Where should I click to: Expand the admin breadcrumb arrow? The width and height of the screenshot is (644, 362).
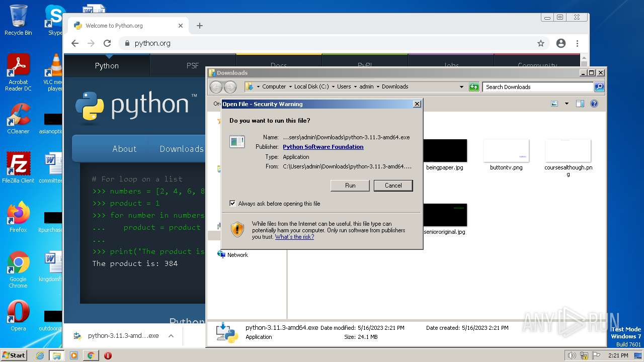pyautogui.click(x=378, y=87)
